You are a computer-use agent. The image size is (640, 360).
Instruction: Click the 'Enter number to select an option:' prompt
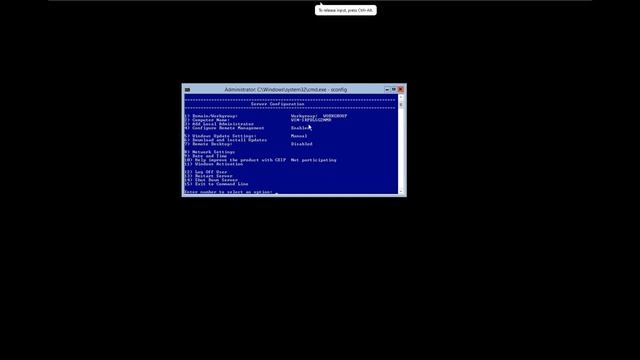pyautogui.click(x=228, y=192)
